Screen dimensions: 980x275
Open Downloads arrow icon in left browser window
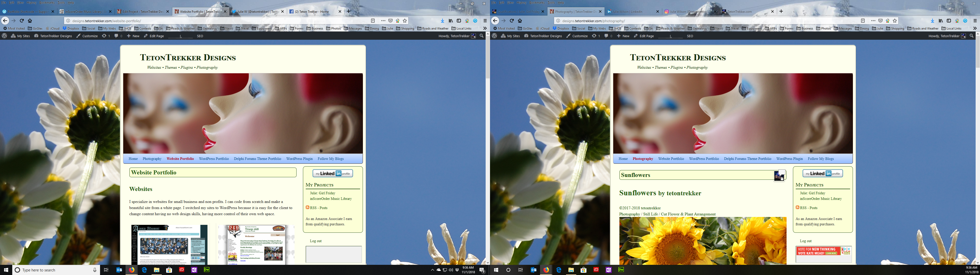coord(442,21)
